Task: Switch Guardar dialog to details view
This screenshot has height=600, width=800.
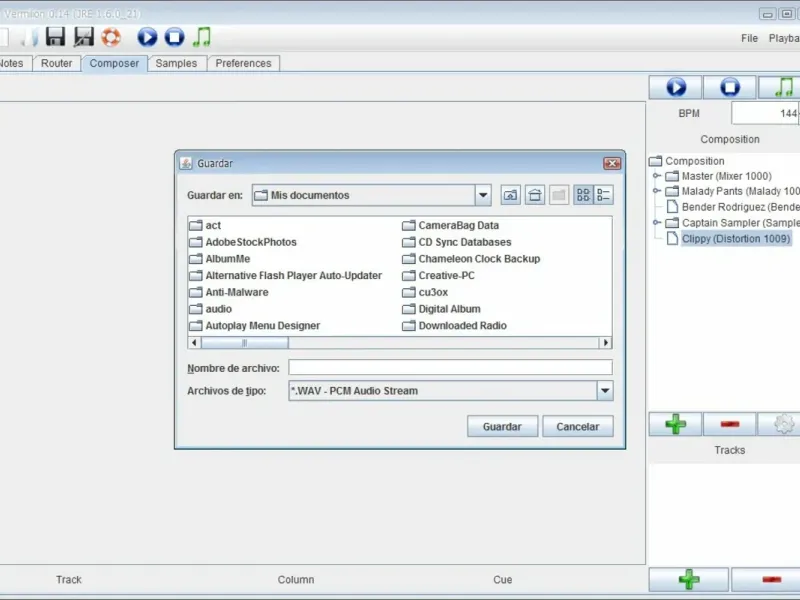Action: pyautogui.click(x=603, y=195)
